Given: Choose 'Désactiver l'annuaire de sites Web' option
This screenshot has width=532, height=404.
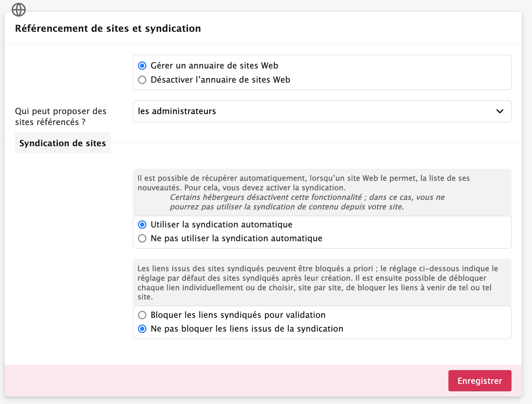Looking at the screenshot, I should click(x=142, y=80).
